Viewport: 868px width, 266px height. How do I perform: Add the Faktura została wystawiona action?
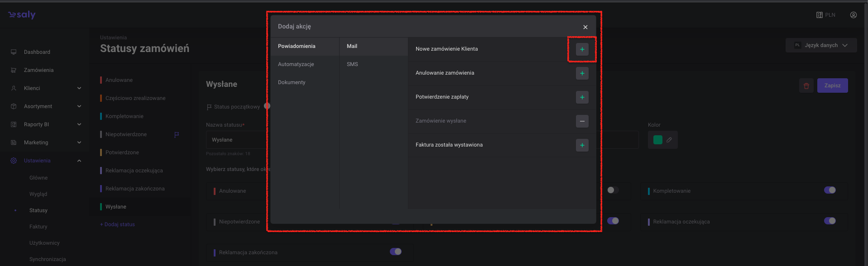[582, 145]
